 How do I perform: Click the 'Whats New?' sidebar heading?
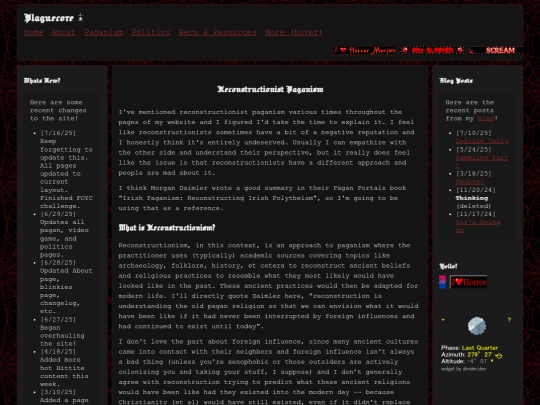42,81
